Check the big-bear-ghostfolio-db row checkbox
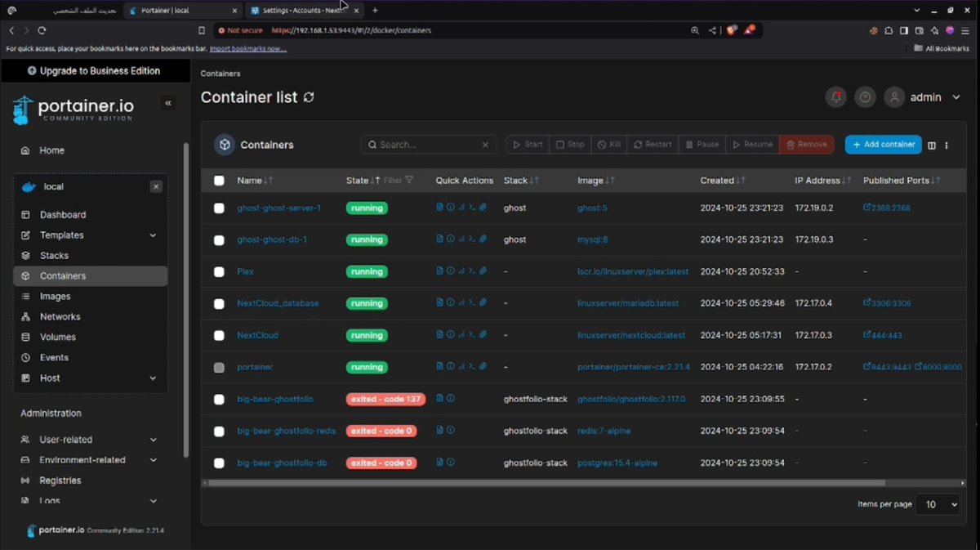 [x=219, y=463]
